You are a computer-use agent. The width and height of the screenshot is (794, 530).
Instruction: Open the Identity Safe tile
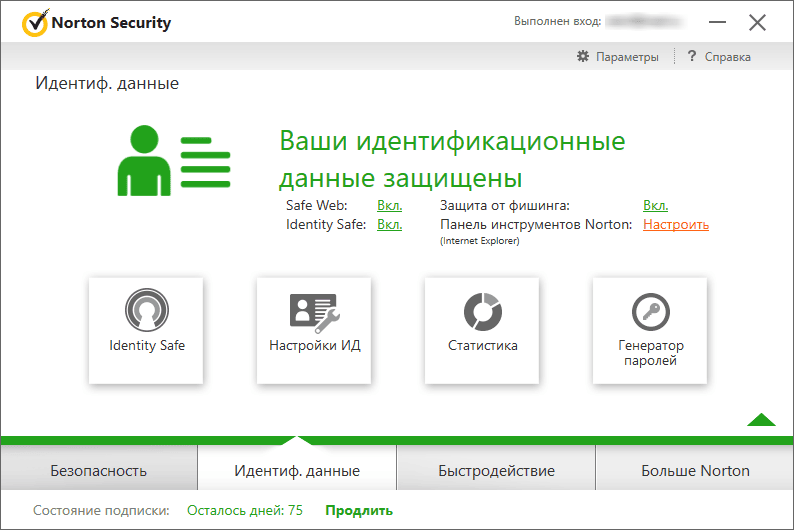click(x=146, y=330)
